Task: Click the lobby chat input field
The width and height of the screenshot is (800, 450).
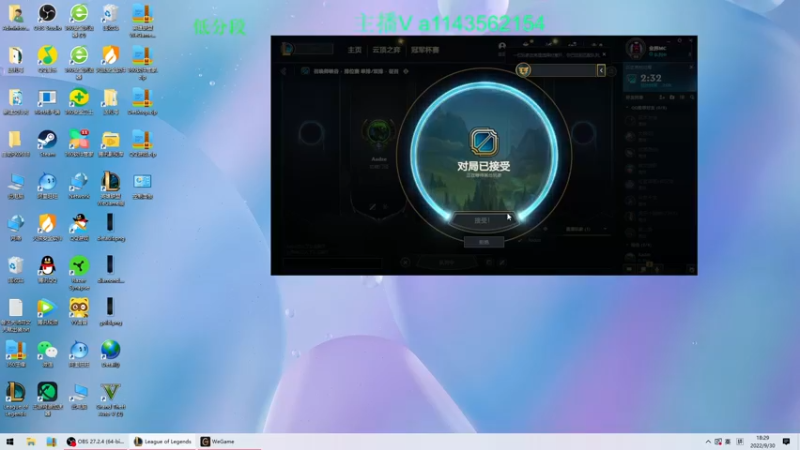Action: coord(332,263)
